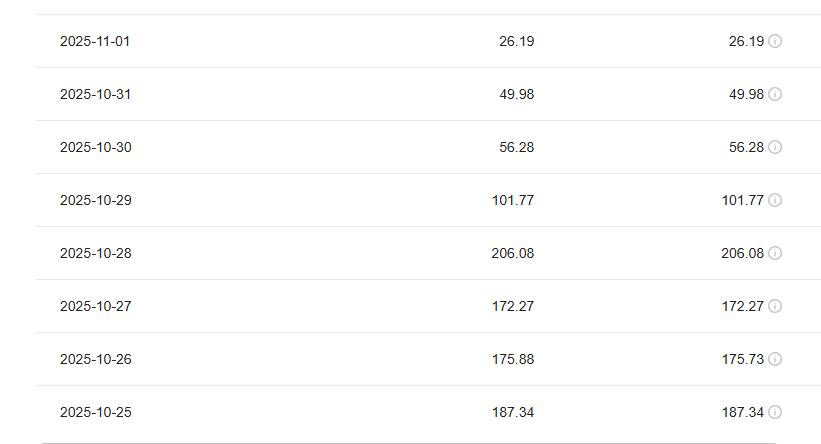Click info icon in 2025-10-31 row
This screenshot has width=821, height=444.
click(775, 94)
